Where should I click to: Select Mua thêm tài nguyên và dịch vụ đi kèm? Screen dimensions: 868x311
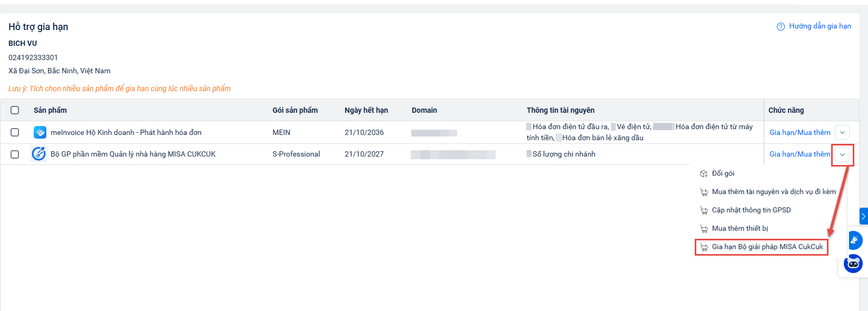773,192
